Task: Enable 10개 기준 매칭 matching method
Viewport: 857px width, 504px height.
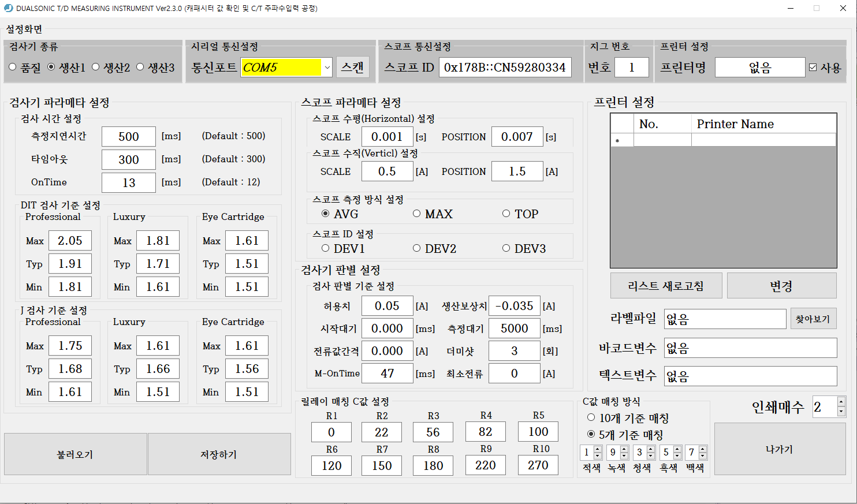Action: [x=591, y=417]
